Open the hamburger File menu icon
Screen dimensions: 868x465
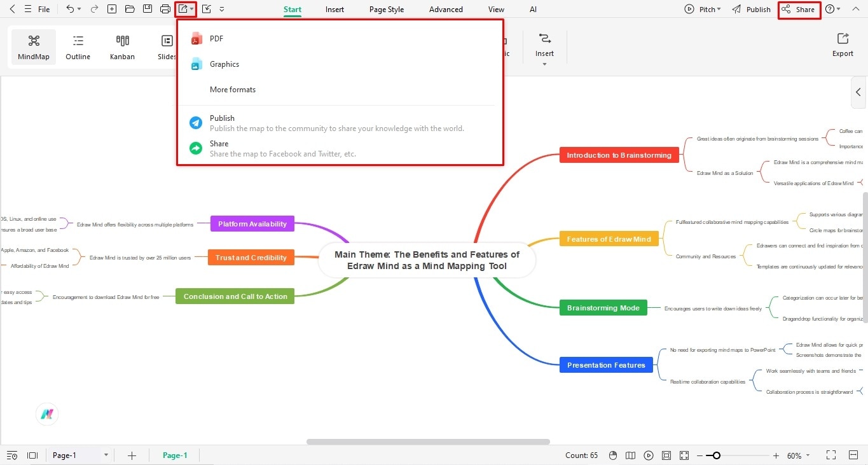click(x=27, y=10)
